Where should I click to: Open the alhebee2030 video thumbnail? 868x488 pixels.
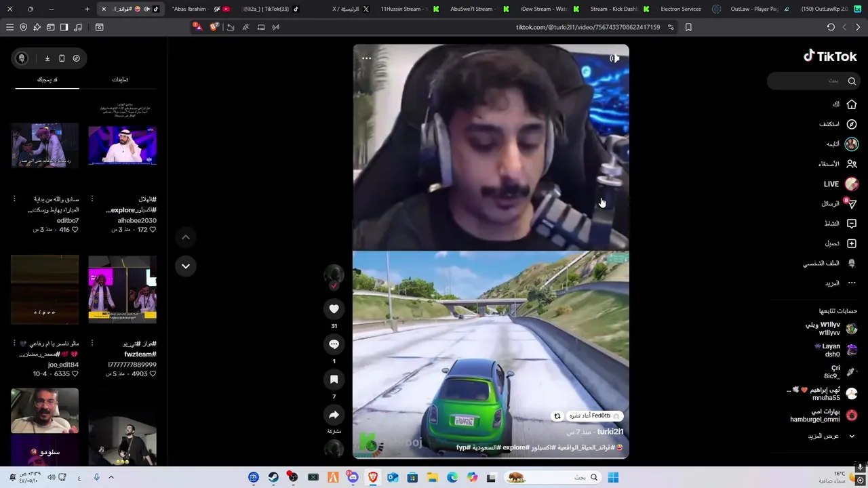[122, 145]
